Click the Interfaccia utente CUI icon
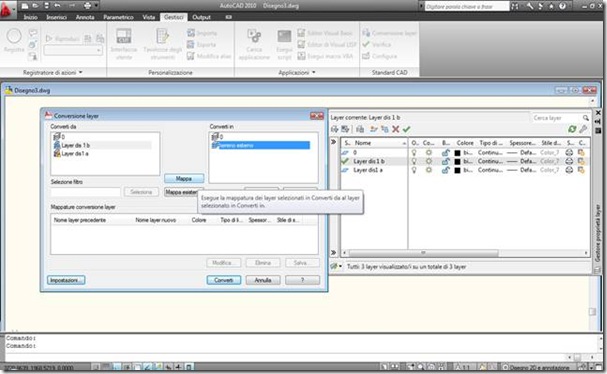The width and height of the screenshot is (607, 374). tap(124, 36)
